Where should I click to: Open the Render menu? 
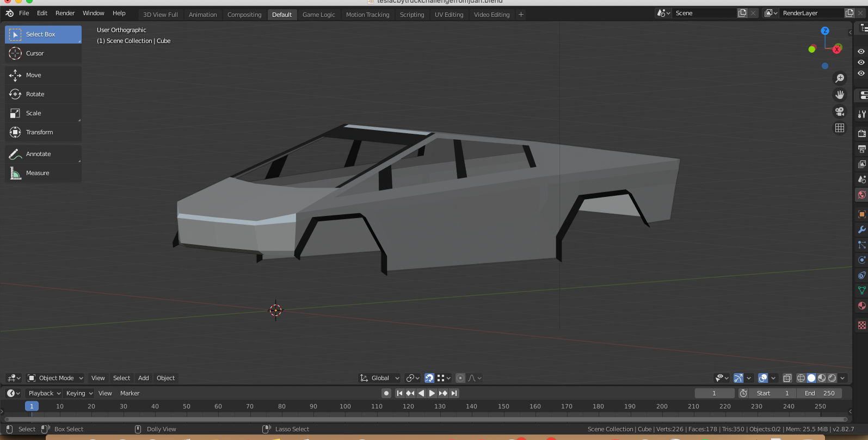[65, 13]
